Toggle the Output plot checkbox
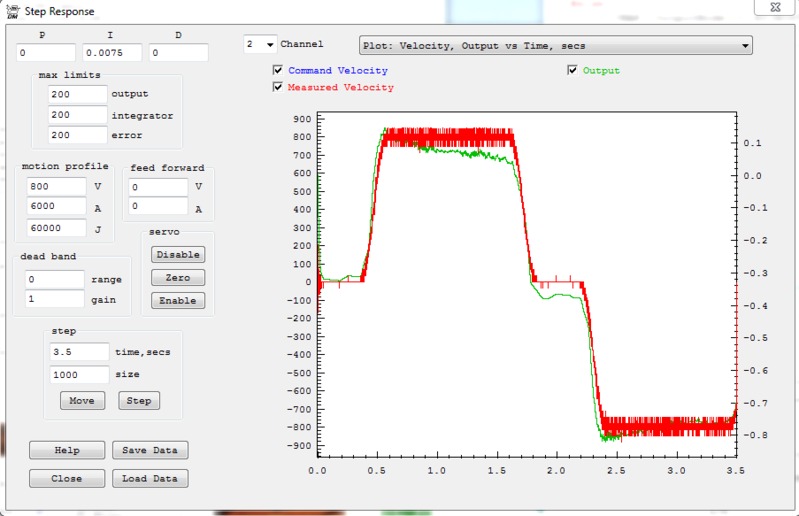The height and width of the screenshot is (516, 799). (573, 71)
